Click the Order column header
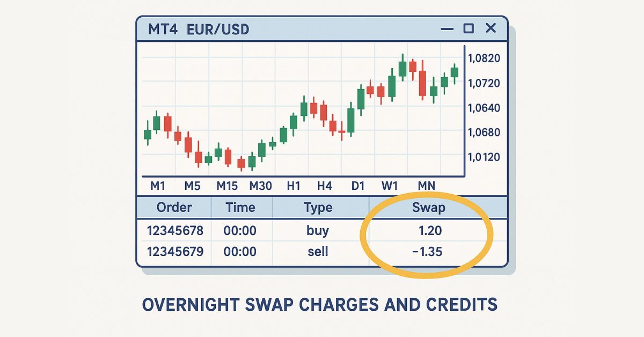This screenshot has height=337, width=644. click(174, 208)
